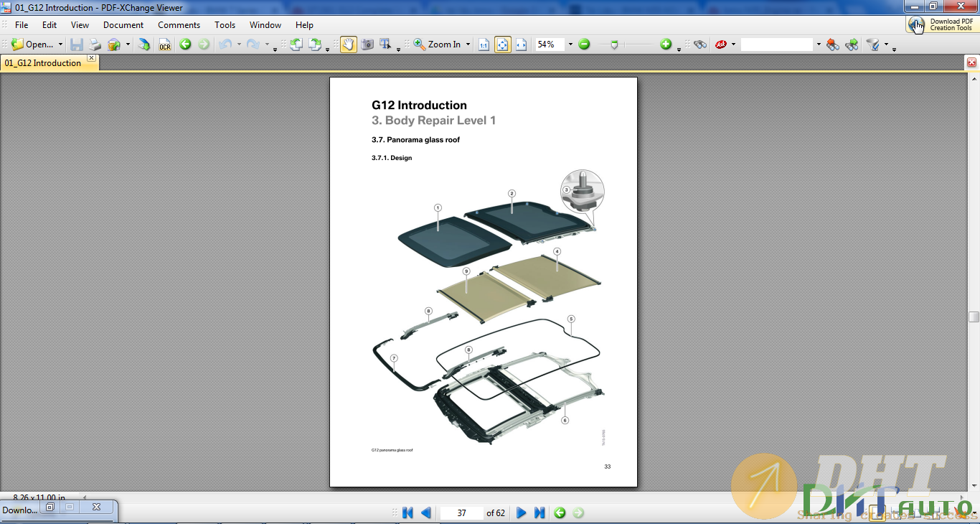Go to previous view with green back arrow in toolbar
This screenshot has height=524, width=980.
pos(185,45)
